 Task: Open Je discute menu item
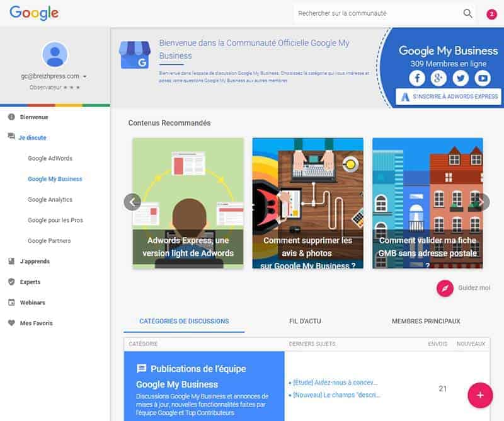point(33,137)
